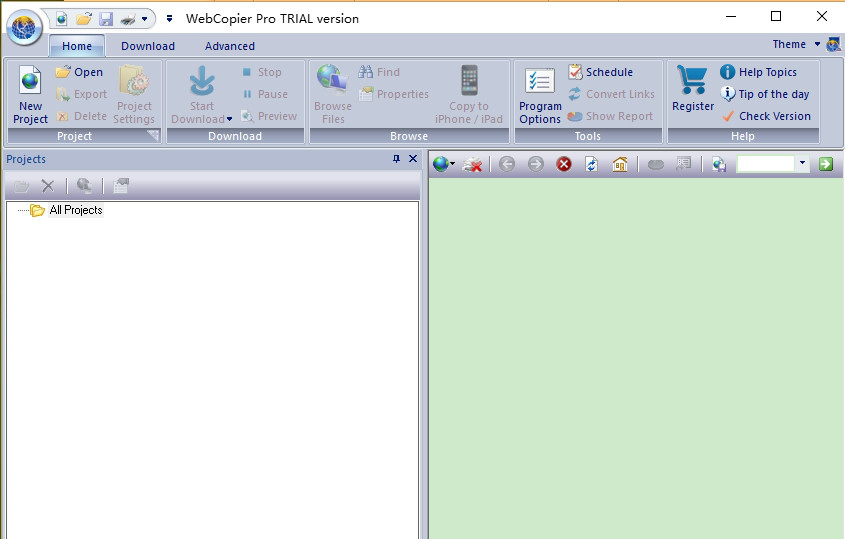Click Browse Files
Image resolution: width=845 pixels, height=560 pixels.
pyautogui.click(x=333, y=95)
